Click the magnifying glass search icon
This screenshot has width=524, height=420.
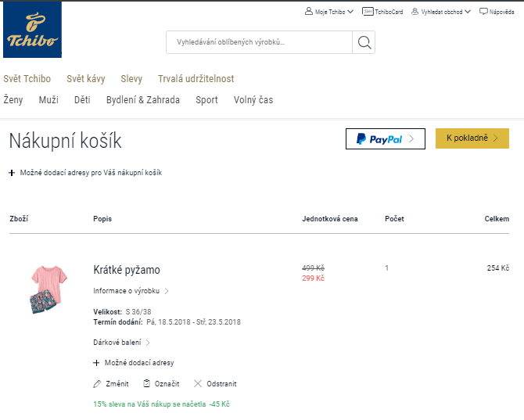pyautogui.click(x=364, y=42)
